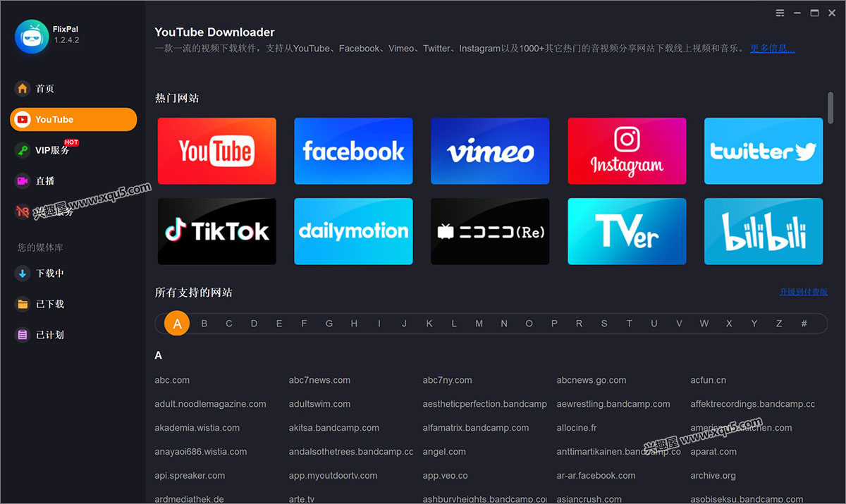The height and width of the screenshot is (504, 846).
Task: Open akademia.wistia.com site entry
Action: coord(197,428)
